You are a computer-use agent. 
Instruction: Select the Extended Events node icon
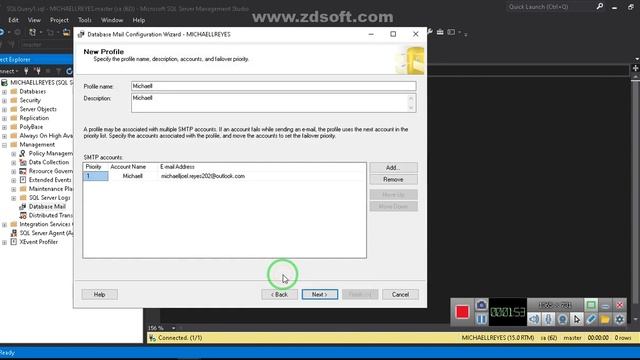point(23,180)
